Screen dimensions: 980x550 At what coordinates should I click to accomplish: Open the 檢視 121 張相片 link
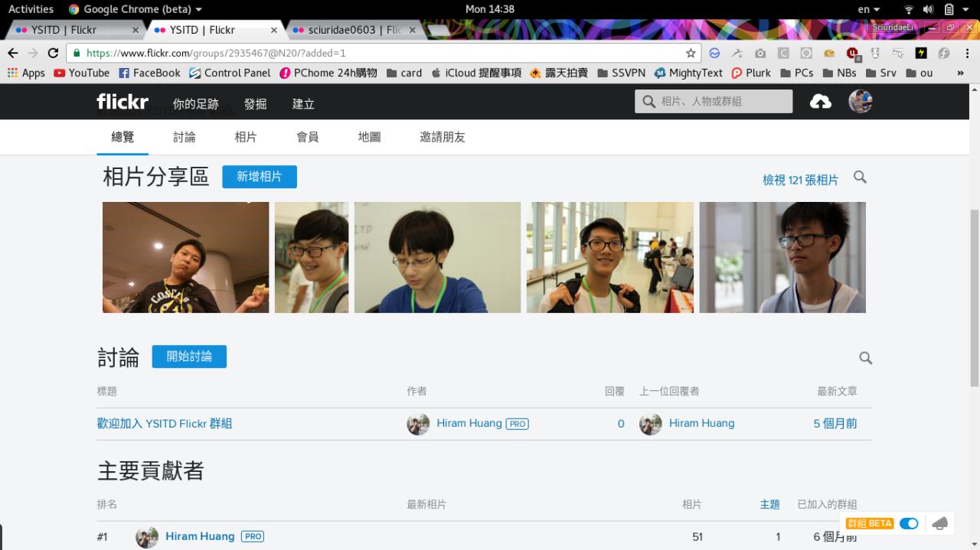coord(800,180)
